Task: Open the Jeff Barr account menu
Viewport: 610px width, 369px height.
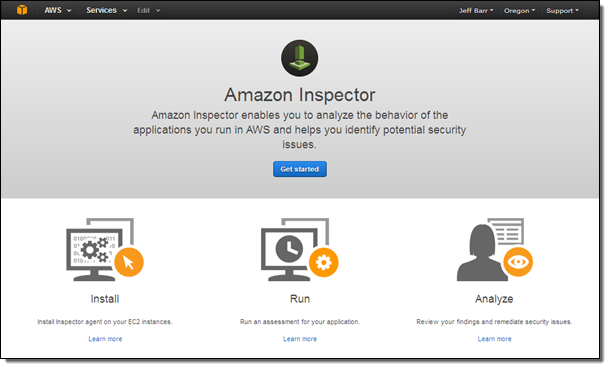Action: click(x=476, y=10)
